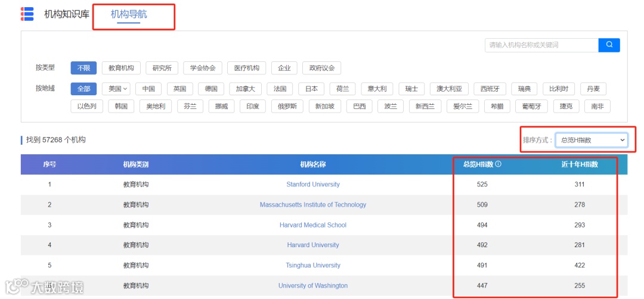Open the Harvard Medical School link
The width and height of the screenshot is (644, 299).
(x=313, y=225)
